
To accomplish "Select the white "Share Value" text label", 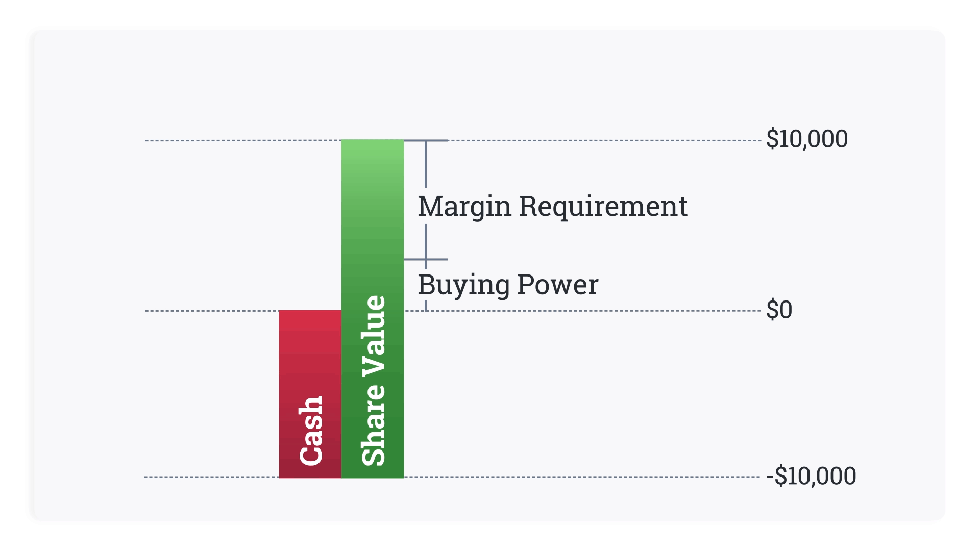I will [x=373, y=381].
